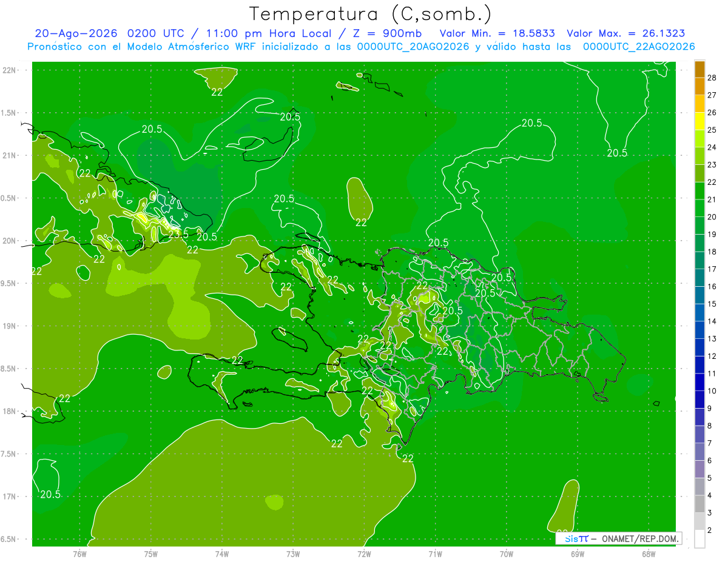Click the '74W' longitude axis label
The height and width of the screenshot is (562, 728).
(222, 554)
